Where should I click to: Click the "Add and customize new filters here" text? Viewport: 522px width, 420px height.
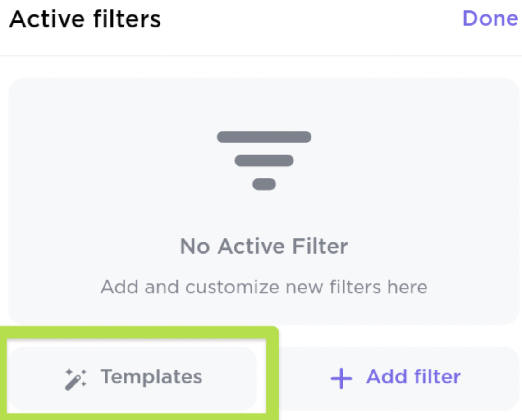pyautogui.click(x=264, y=287)
